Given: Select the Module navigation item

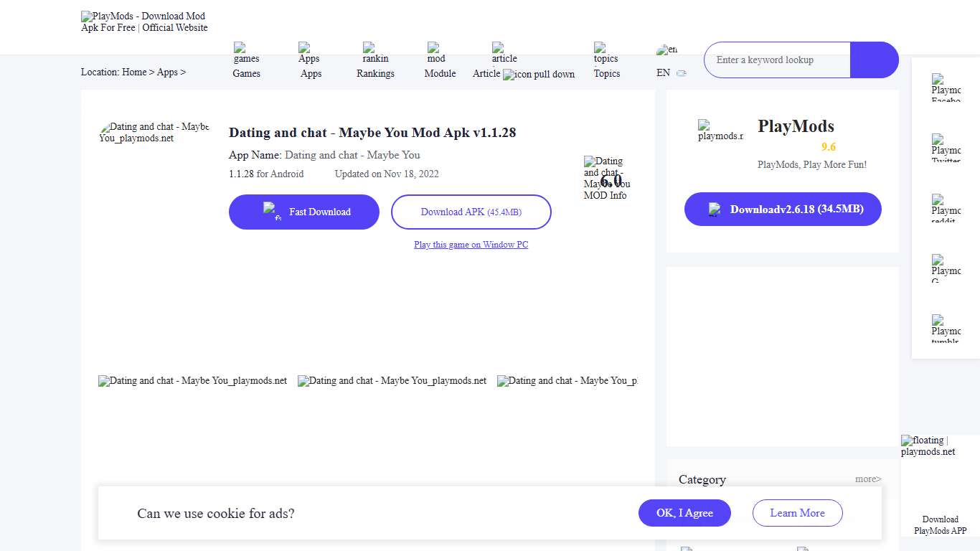Looking at the screenshot, I should (x=440, y=62).
